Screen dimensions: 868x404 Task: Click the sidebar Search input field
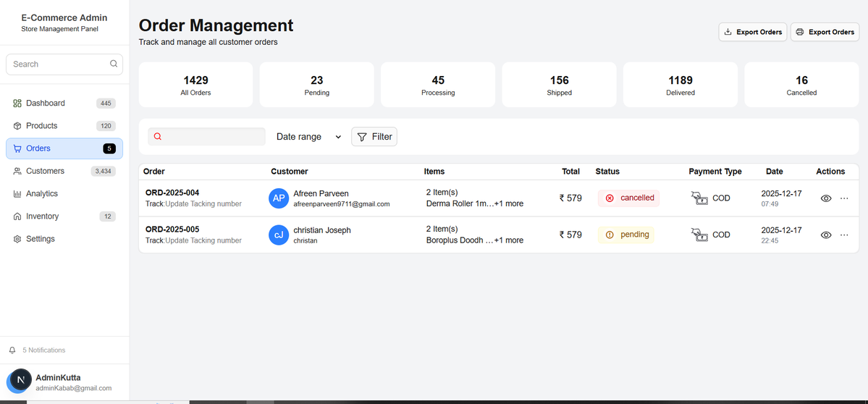pyautogui.click(x=64, y=64)
